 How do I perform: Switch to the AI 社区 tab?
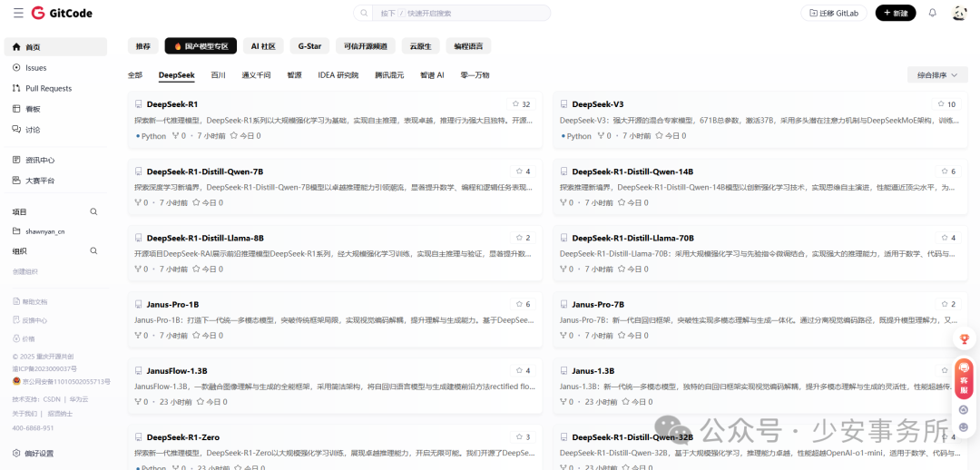(264, 46)
